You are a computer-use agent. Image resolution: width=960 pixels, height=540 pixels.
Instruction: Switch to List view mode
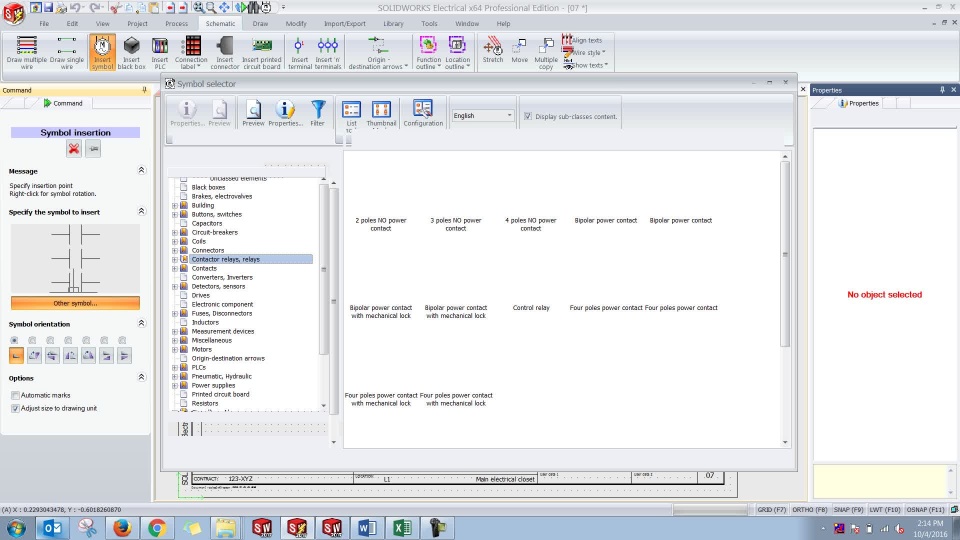click(351, 114)
